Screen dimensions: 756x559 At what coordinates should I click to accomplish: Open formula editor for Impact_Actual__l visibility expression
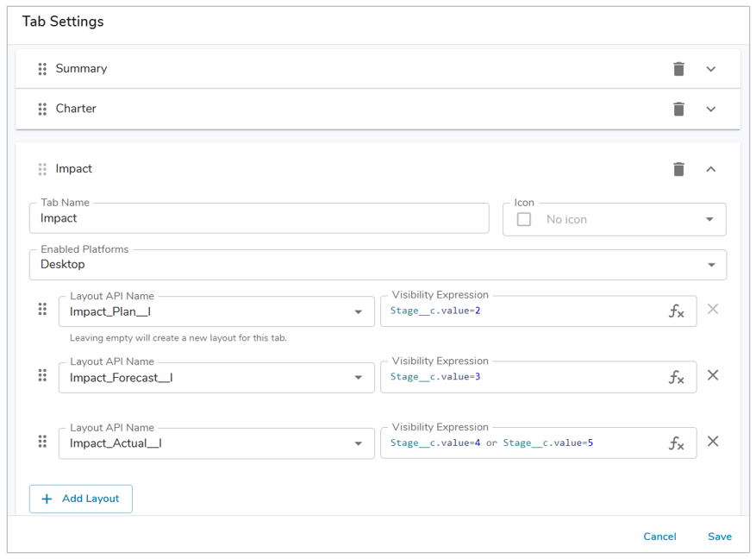click(677, 443)
